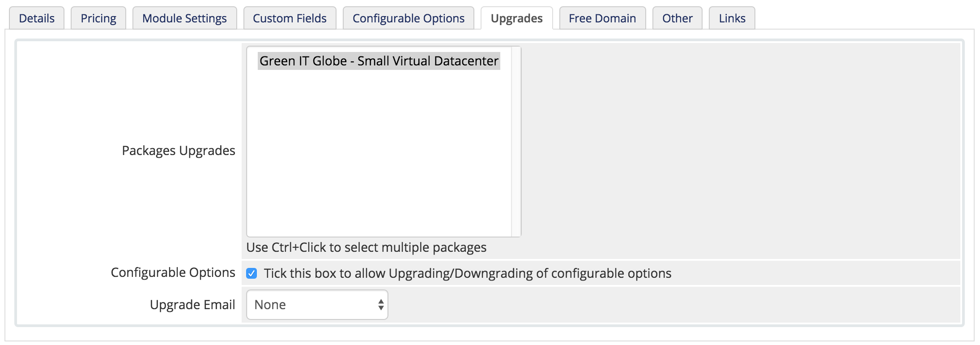Untick the configurable options upgrade checkbox
The image size is (980, 345).
tap(251, 273)
